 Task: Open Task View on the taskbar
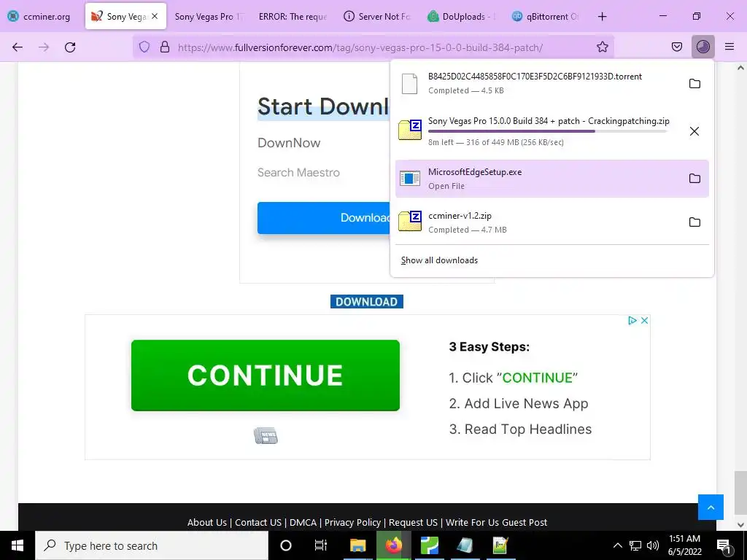click(321, 545)
